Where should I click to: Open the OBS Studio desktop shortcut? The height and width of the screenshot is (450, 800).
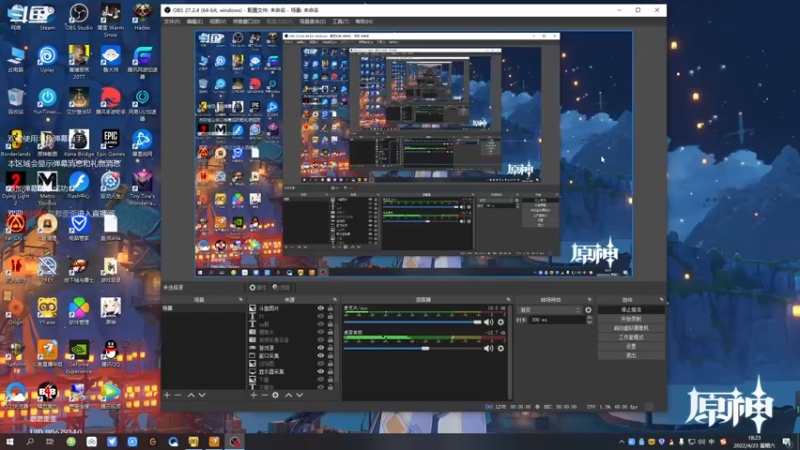click(x=79, y=17)
